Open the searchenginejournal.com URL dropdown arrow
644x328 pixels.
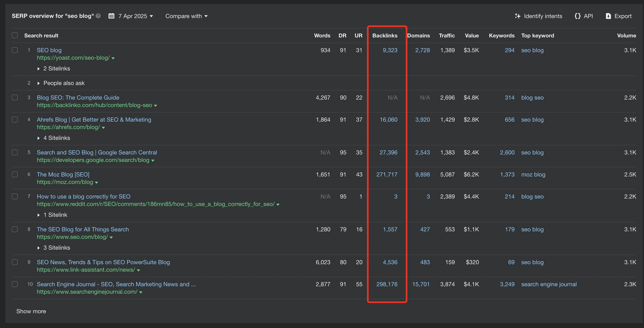[141, 292]
